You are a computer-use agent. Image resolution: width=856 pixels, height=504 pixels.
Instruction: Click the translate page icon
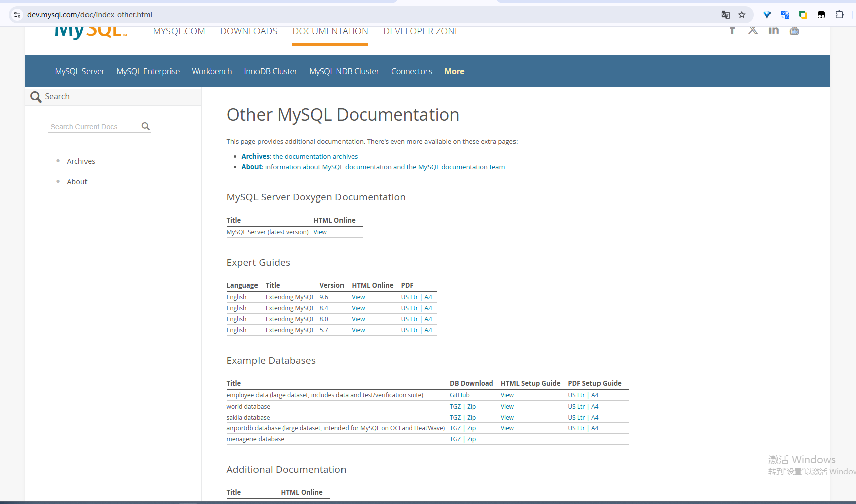pos(725,15)
